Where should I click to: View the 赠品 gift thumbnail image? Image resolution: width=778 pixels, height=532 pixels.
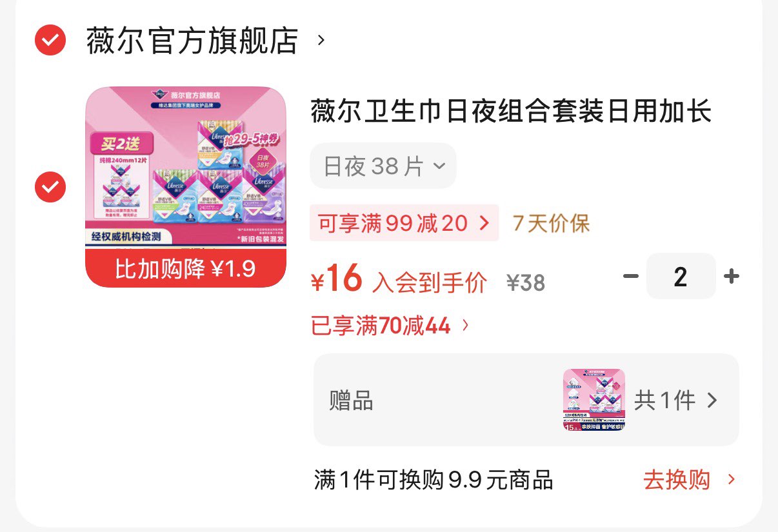(594, 400)
